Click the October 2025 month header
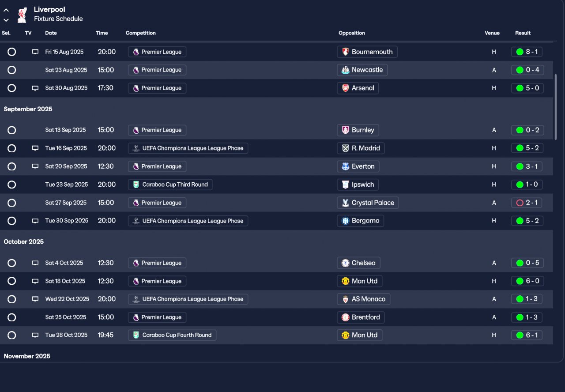Screen dimensions: 565x392 [24, 242]
